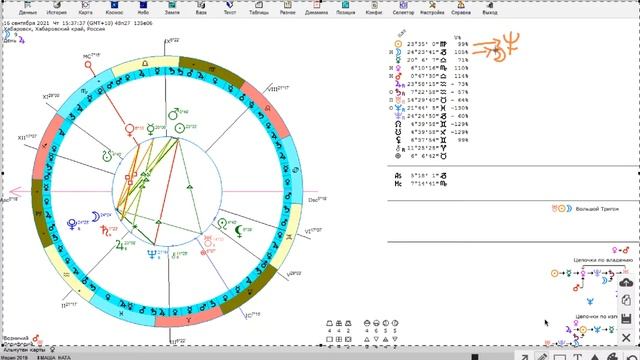
Task: Select the arrow annotation tool
Action: click(524, 356)
